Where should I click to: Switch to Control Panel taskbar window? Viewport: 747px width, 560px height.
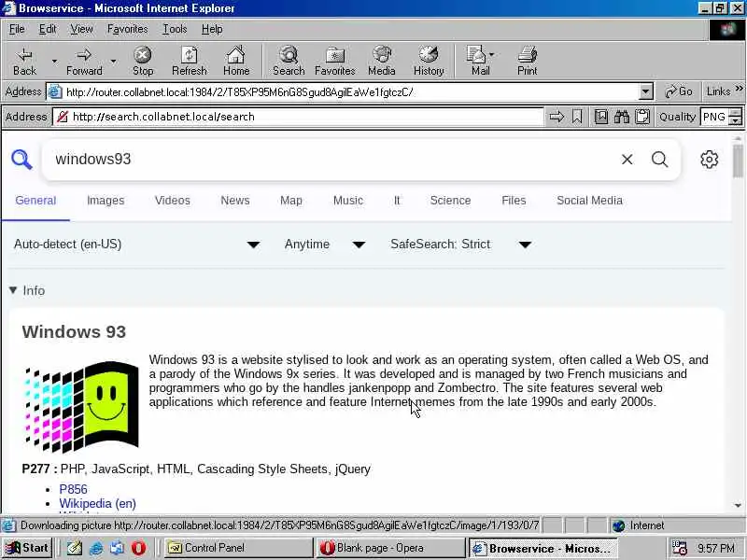237,548
